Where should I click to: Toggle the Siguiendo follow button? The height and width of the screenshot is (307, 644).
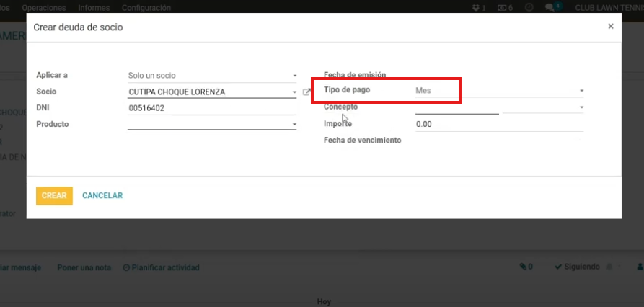(577, 267)
